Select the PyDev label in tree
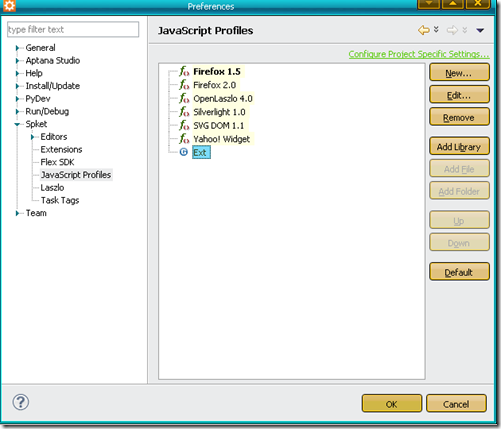Viewport: 501px width, 429px height. point(38,99)
